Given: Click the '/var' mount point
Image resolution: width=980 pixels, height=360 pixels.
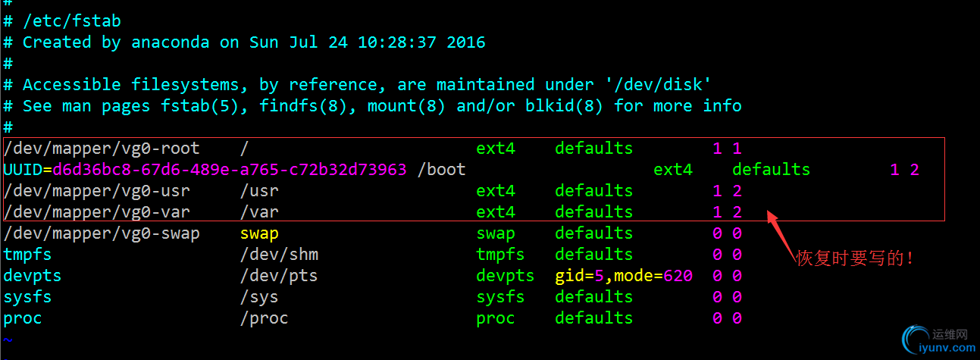Looking at the screenshot, I should click(x=259, y=212).
